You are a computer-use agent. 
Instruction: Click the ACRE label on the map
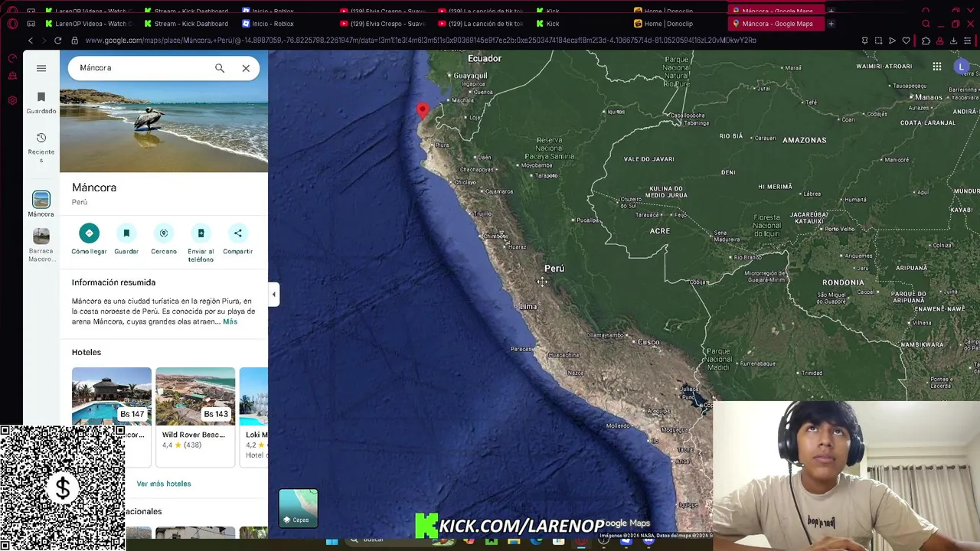[x=660, y=230]
